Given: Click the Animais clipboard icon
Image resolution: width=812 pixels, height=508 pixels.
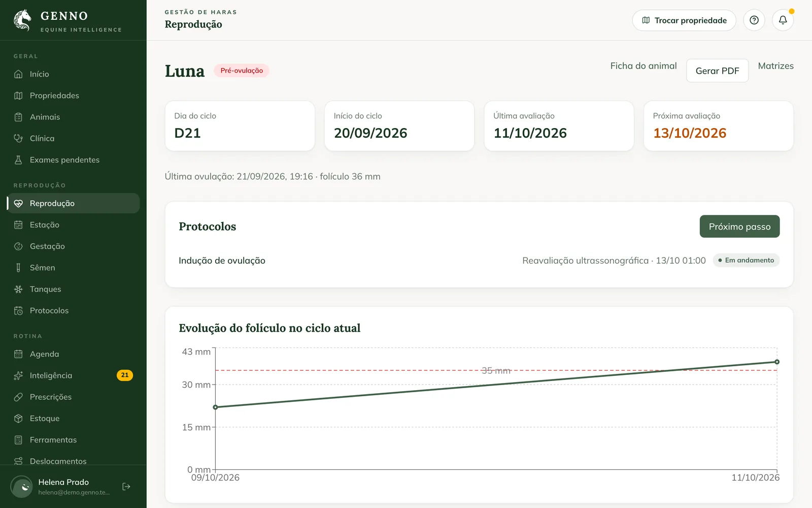Looking at the screenshot, I should pyautogui.click(x=18, y=117).
